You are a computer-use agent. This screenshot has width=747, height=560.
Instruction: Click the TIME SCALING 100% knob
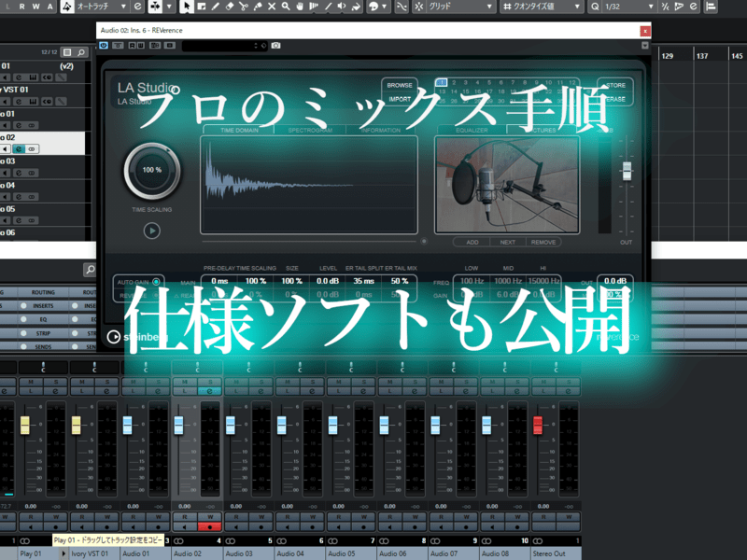pyautogui.click(x=152, y=171)
